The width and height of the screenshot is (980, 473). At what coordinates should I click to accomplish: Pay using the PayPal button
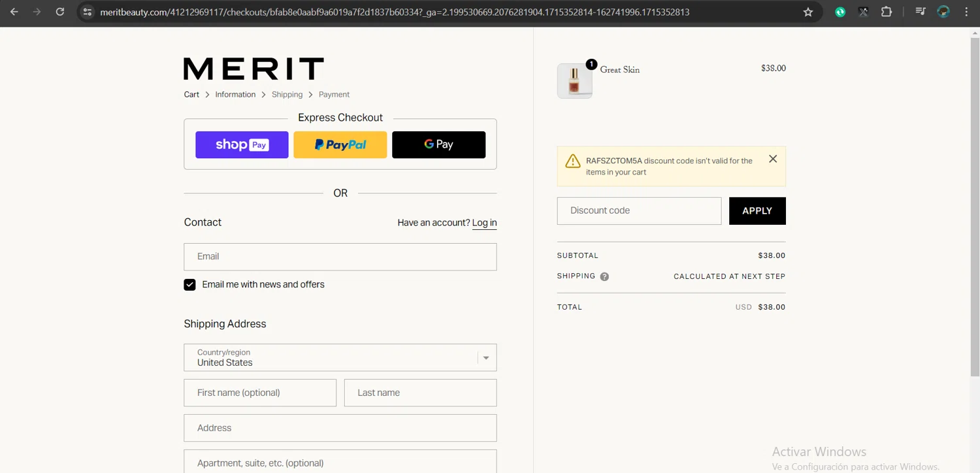[x=340, y=145]
